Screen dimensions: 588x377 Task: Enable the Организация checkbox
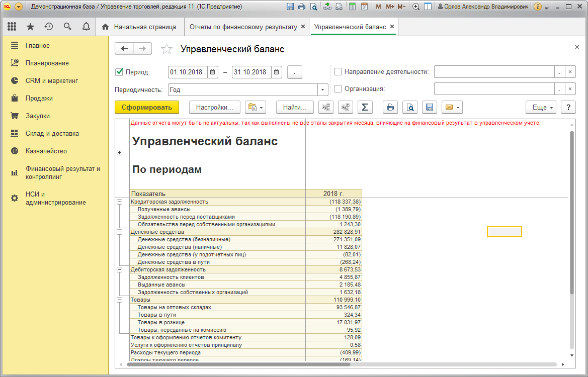338,89
